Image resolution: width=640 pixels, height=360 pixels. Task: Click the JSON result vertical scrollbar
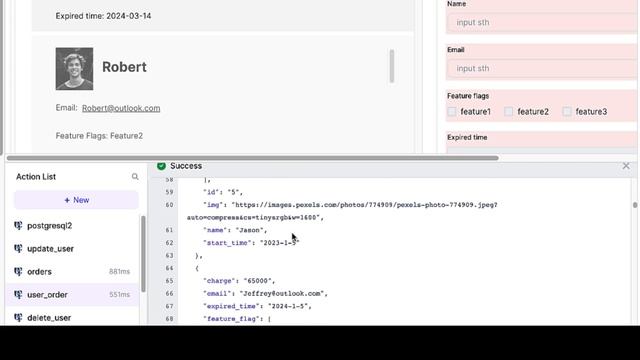click(635, 205)
